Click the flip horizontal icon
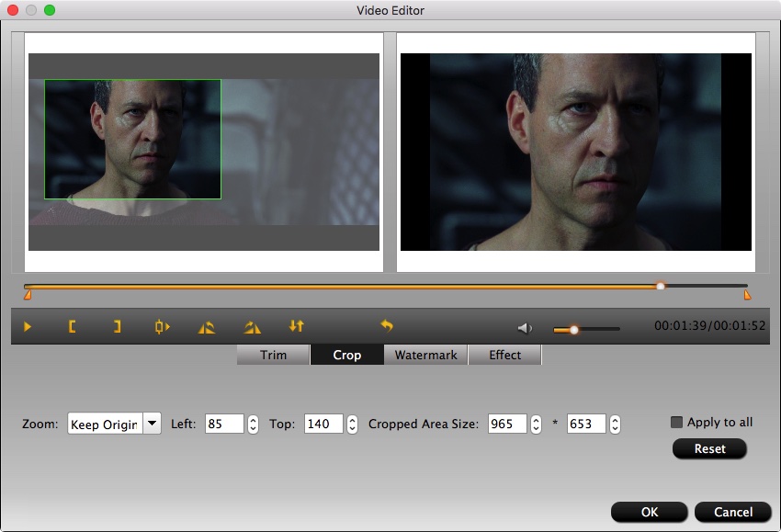781x532 pixels. 207,326
